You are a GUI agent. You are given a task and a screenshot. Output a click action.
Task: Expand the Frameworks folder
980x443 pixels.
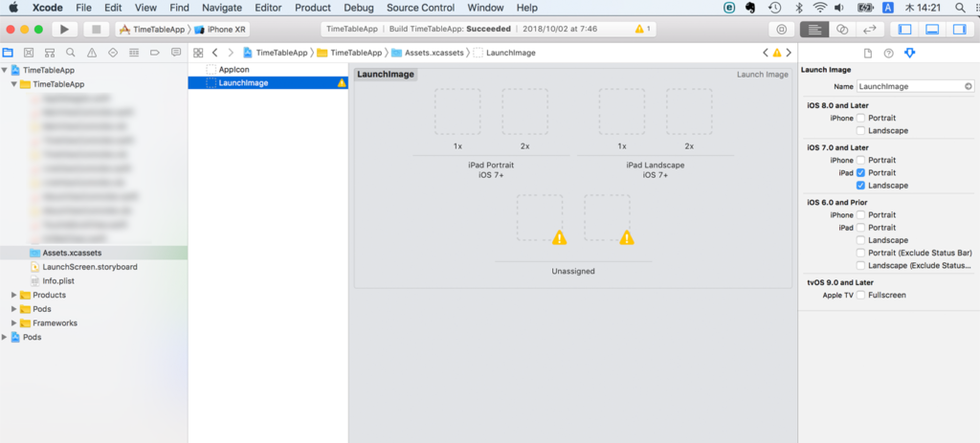14,323
